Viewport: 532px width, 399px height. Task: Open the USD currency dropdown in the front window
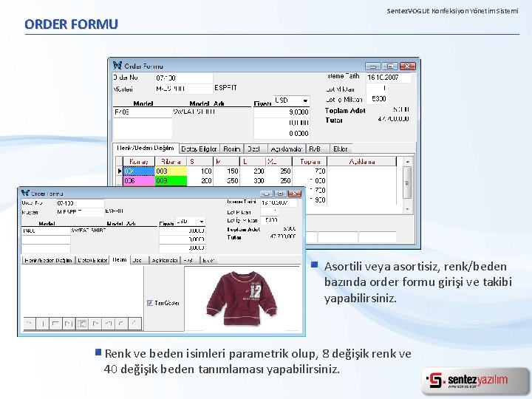202,222
